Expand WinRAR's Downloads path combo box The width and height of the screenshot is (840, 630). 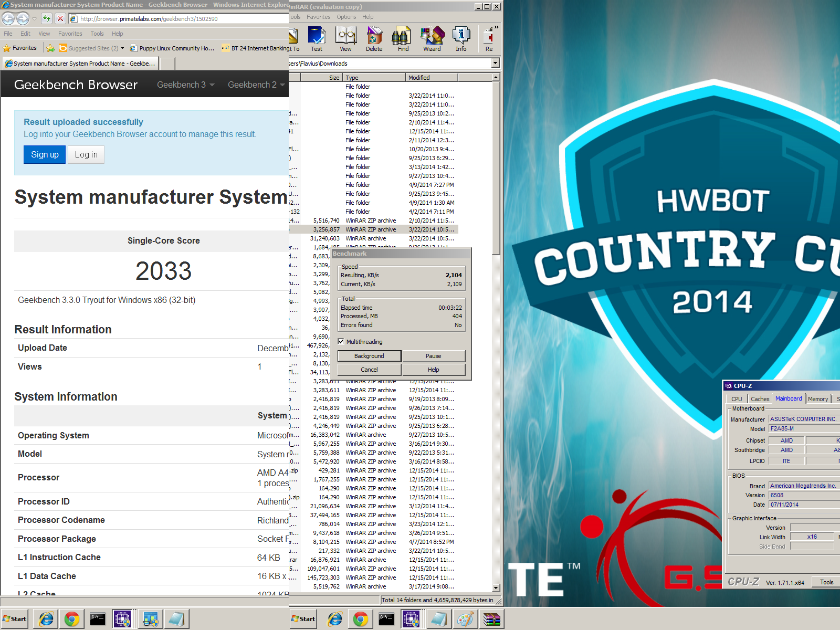(x=495, y=64)
